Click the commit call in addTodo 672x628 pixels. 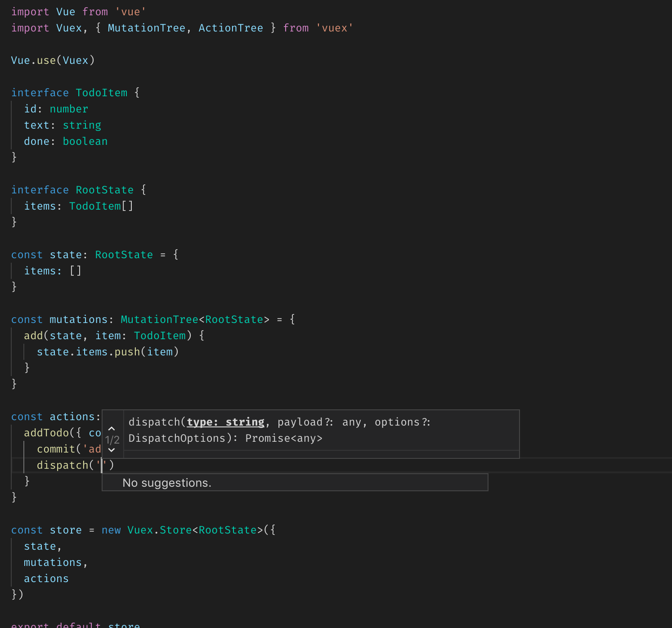pyautogui.click(x=56, y=449)
